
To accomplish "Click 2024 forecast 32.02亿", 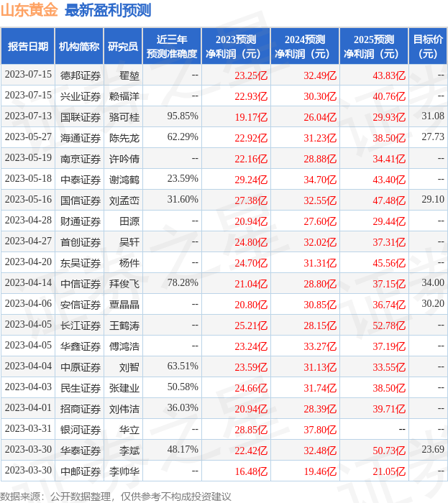I will (320, 243).
